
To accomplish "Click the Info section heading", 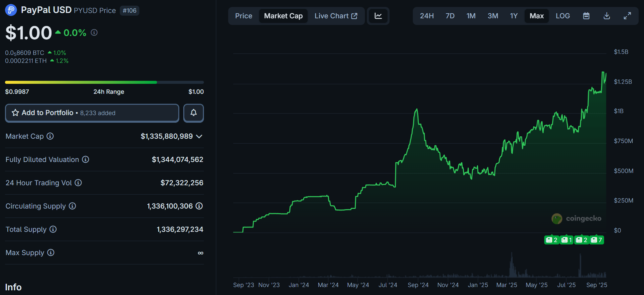I will (x=13, y=287).
